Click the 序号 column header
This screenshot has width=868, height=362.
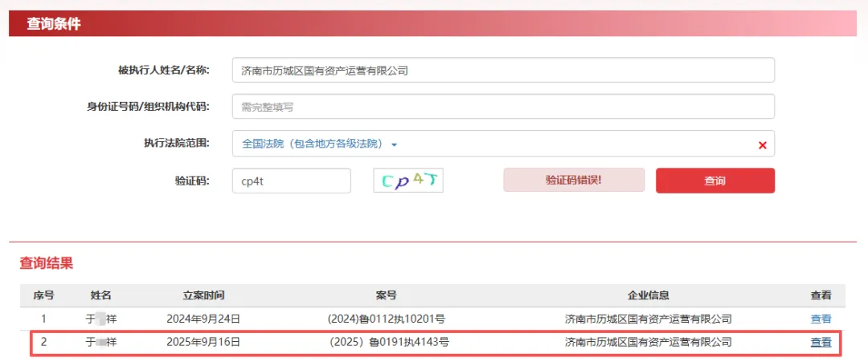point(43,295)
